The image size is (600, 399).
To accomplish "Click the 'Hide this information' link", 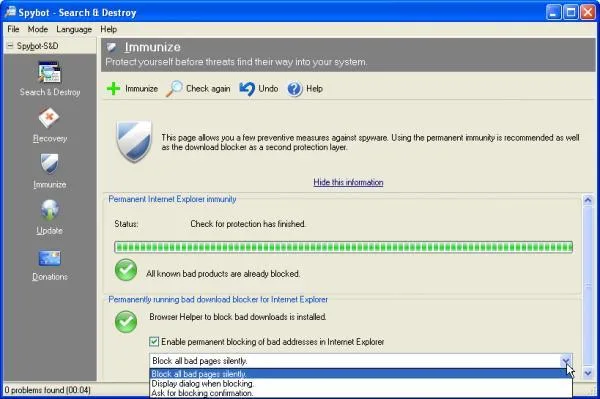I will pyautogui.click(x=348, y=182).
